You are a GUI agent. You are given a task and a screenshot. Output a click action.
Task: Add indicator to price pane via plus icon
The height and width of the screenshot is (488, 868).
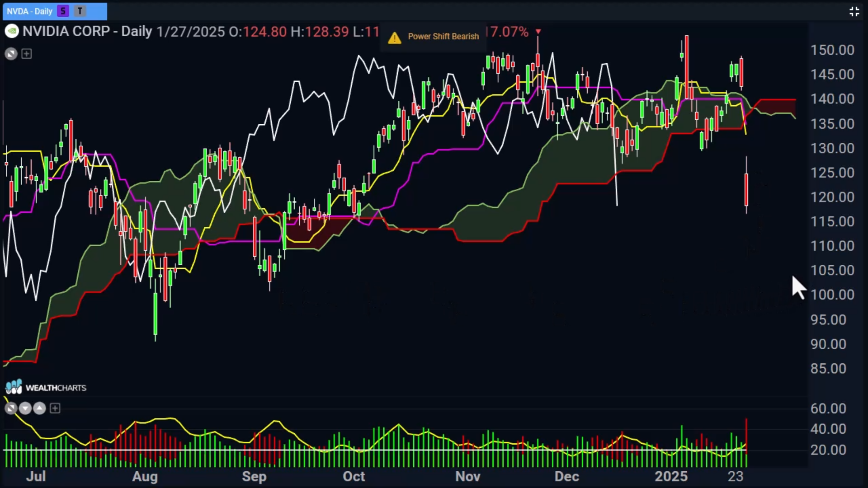tap(27, 54)
